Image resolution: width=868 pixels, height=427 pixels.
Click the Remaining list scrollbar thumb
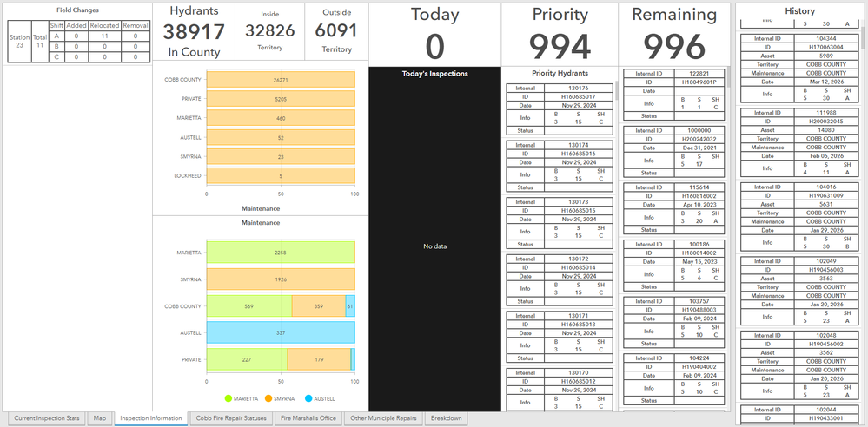tap(728, 77)
